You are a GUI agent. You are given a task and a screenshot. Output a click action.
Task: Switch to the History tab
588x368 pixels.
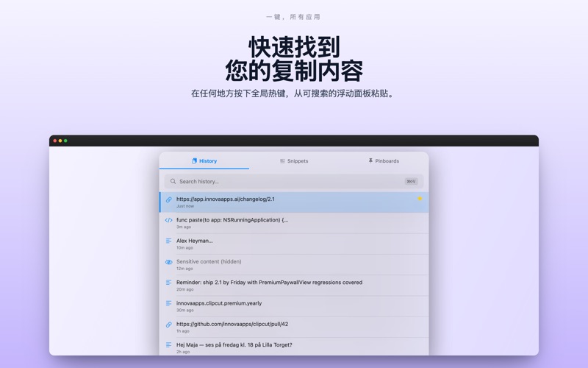pyautogui.click(x=204, y=160)
